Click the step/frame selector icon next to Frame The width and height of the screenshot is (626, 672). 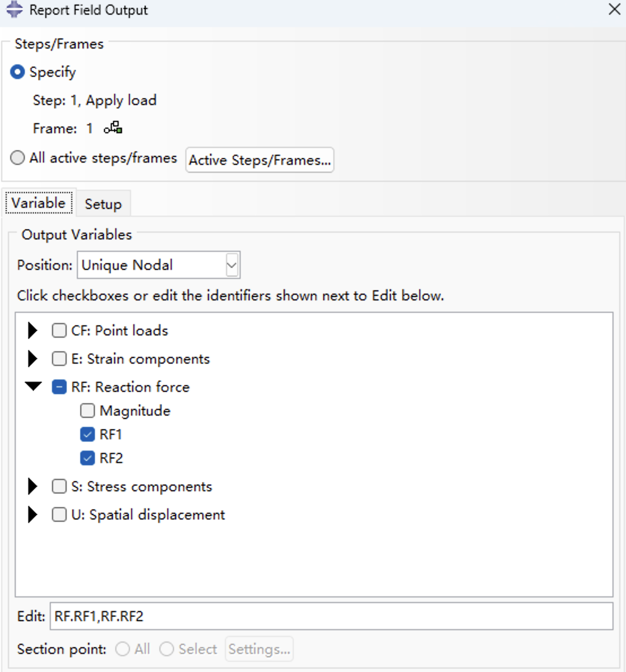pyautogui.click(x=113, y=128)
